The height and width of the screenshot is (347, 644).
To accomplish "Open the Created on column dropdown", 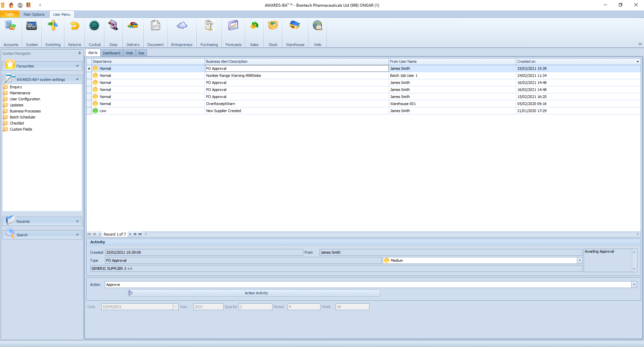I will (638, 62).
